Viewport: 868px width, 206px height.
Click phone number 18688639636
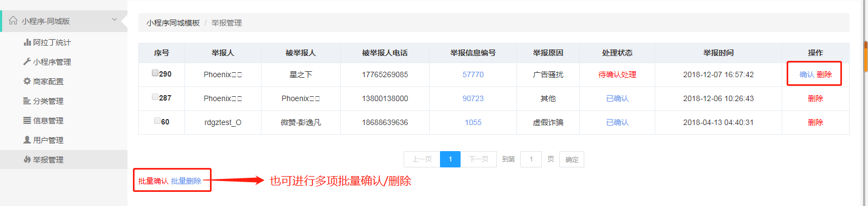[x=385, y=122]
